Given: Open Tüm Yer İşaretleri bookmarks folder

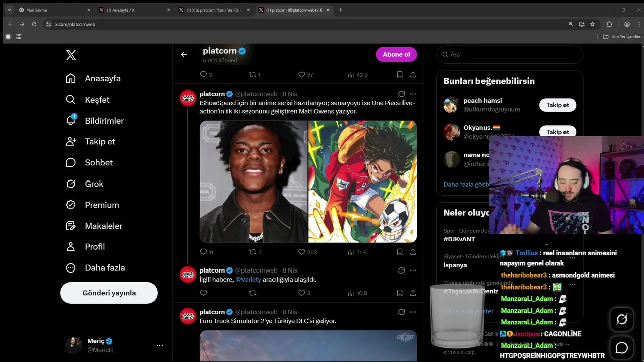Looking at the screenshot, I should coord(622,36).
